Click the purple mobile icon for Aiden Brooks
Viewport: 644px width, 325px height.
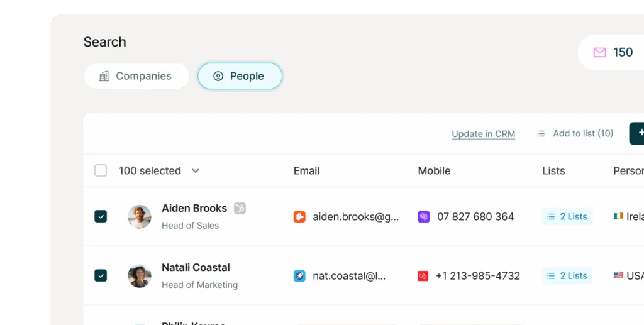[424, 217]
